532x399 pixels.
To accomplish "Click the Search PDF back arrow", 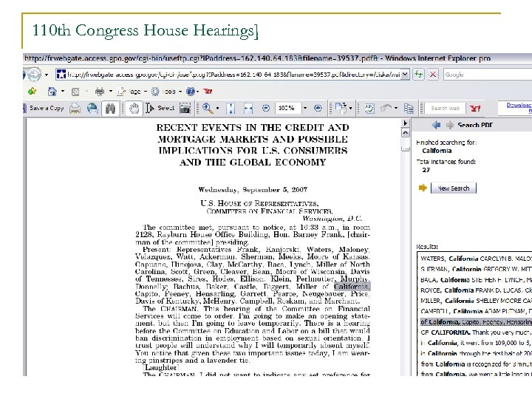I will click(x=436, y=125).
